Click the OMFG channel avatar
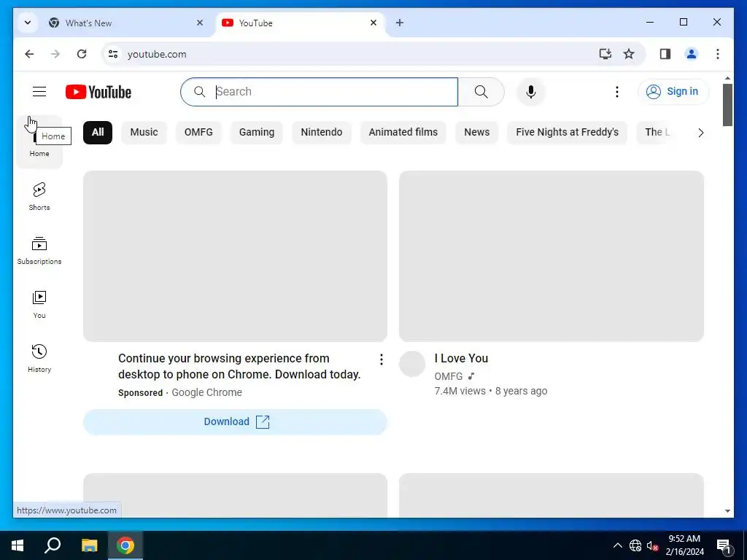The width and height of the screenshot is (747, 560). (x=412, y=365)
